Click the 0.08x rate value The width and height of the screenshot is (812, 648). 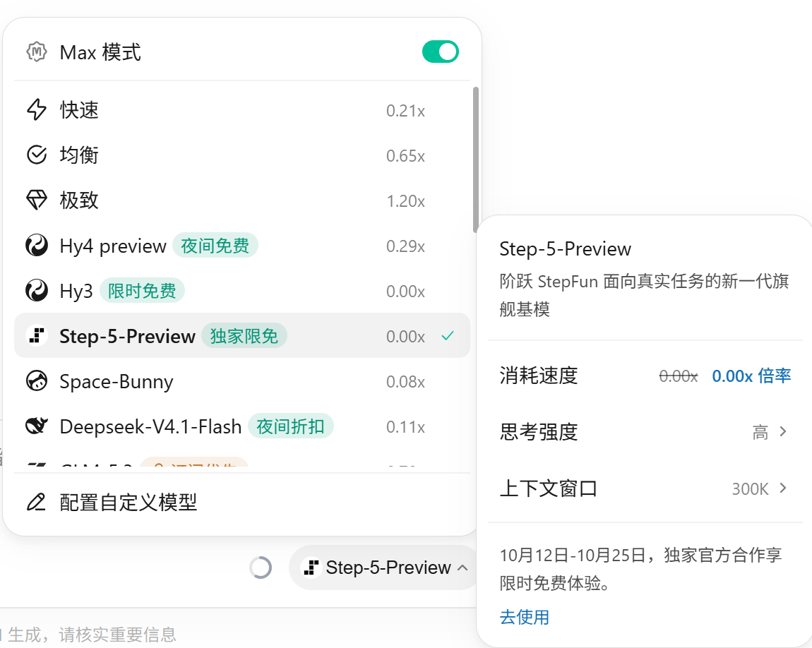[x=405, y=382]
